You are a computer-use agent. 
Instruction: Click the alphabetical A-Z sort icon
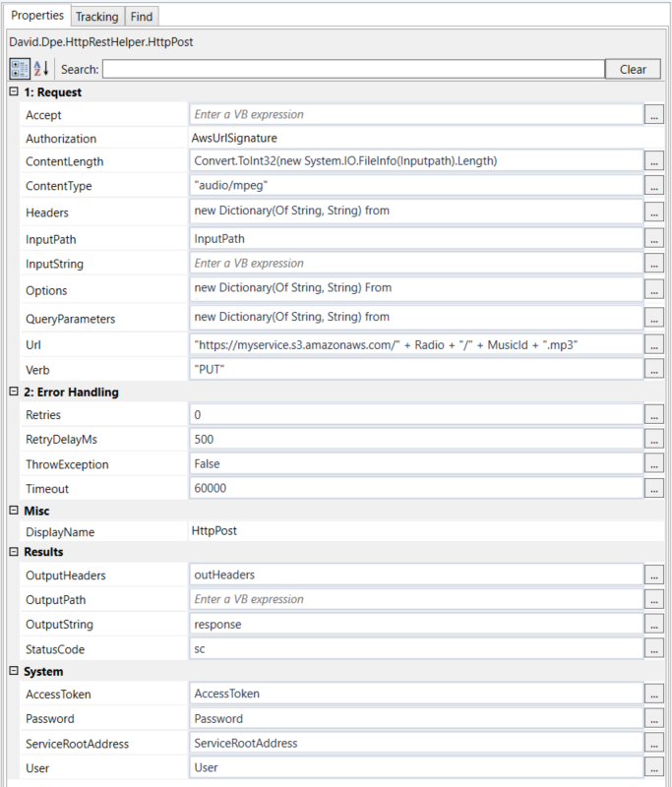(42, 69)
